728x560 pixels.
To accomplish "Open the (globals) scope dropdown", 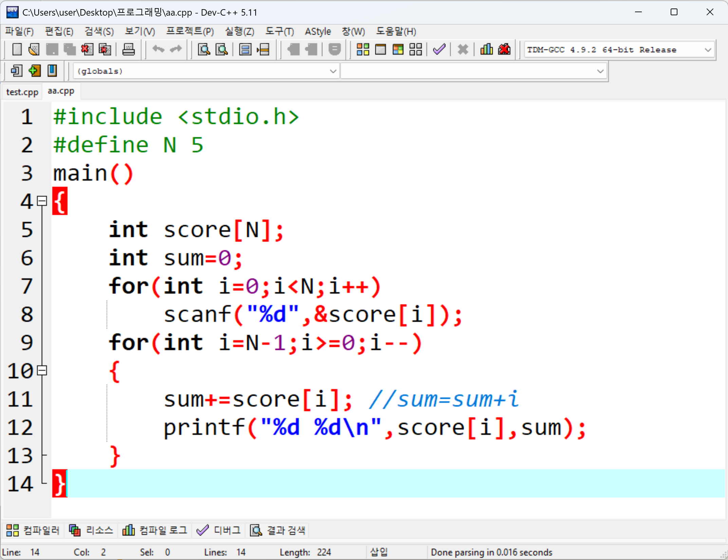I will [206, 71].
